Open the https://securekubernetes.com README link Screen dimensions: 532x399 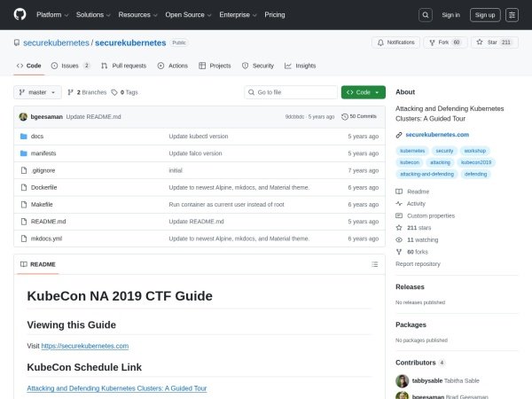(x=85, y=346)
